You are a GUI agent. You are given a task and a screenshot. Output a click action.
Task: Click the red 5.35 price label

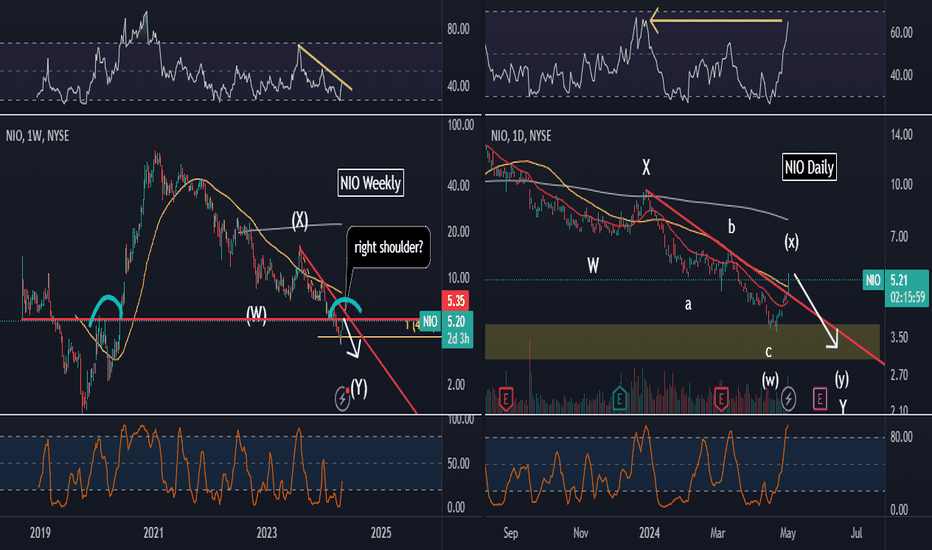click(456, 301)
